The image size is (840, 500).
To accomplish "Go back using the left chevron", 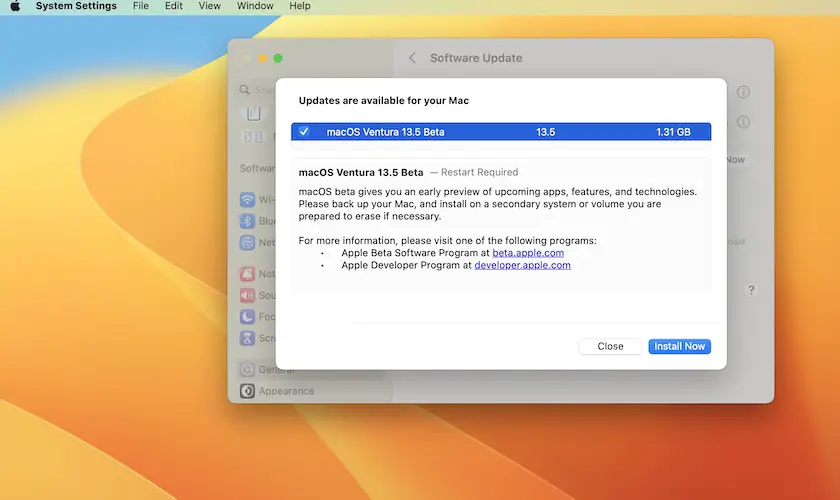I will [x=412, y=58].
